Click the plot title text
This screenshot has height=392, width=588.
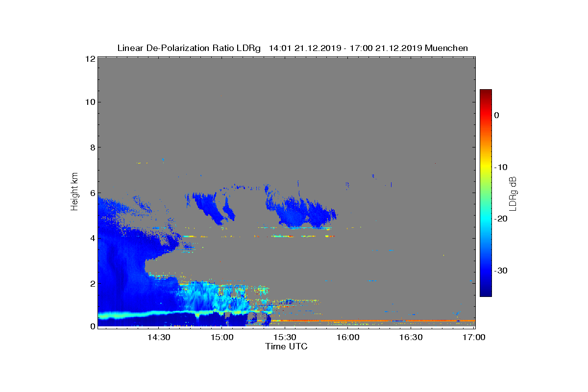tap(293, 48)
